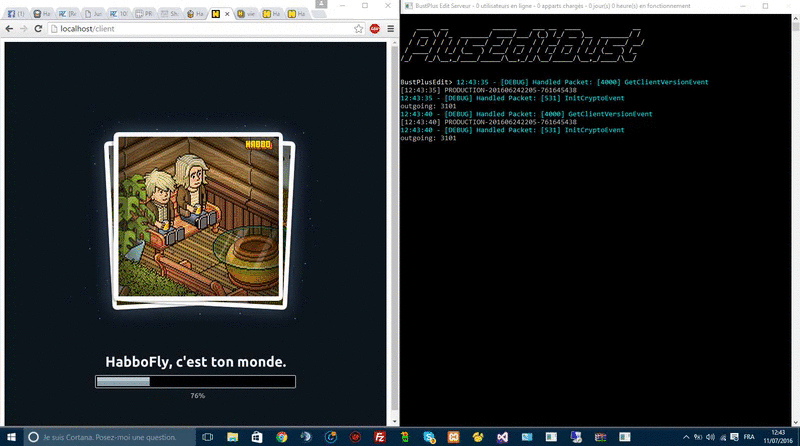Open the action center notification icon
This screenshot has width=800, height=446.
pyautogui.click(x=735, y=437)
